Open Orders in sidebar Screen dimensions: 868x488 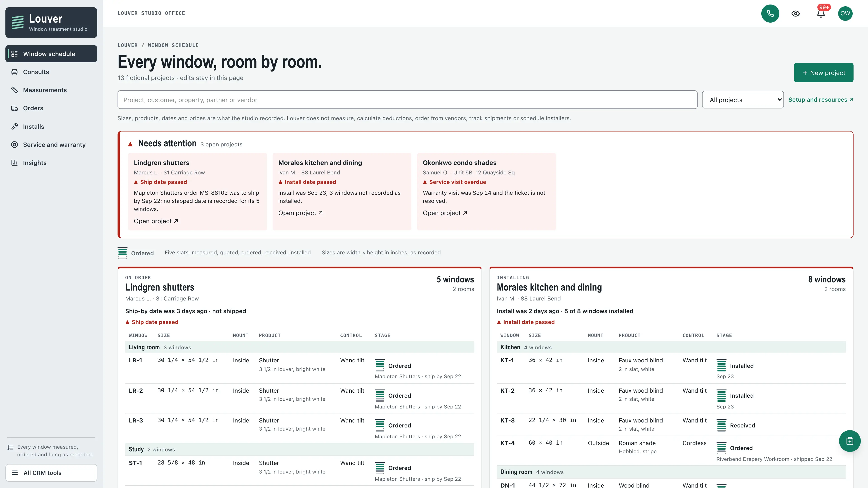point(51,108)
